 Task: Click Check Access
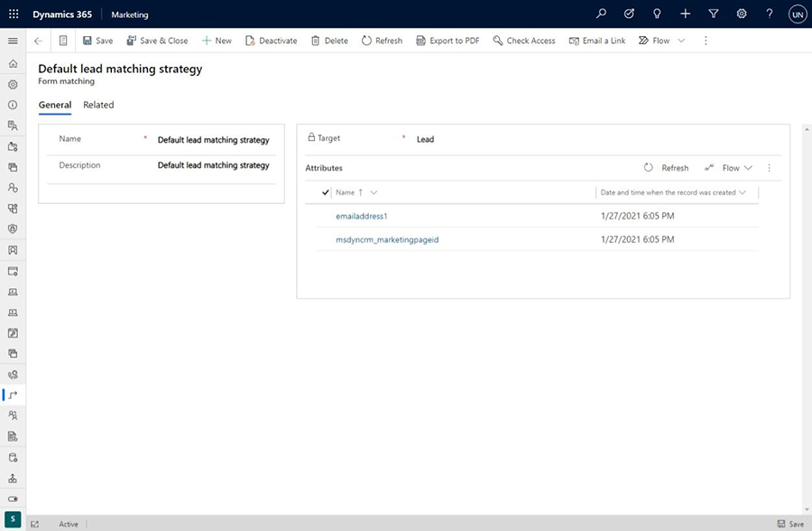(524, 41)
